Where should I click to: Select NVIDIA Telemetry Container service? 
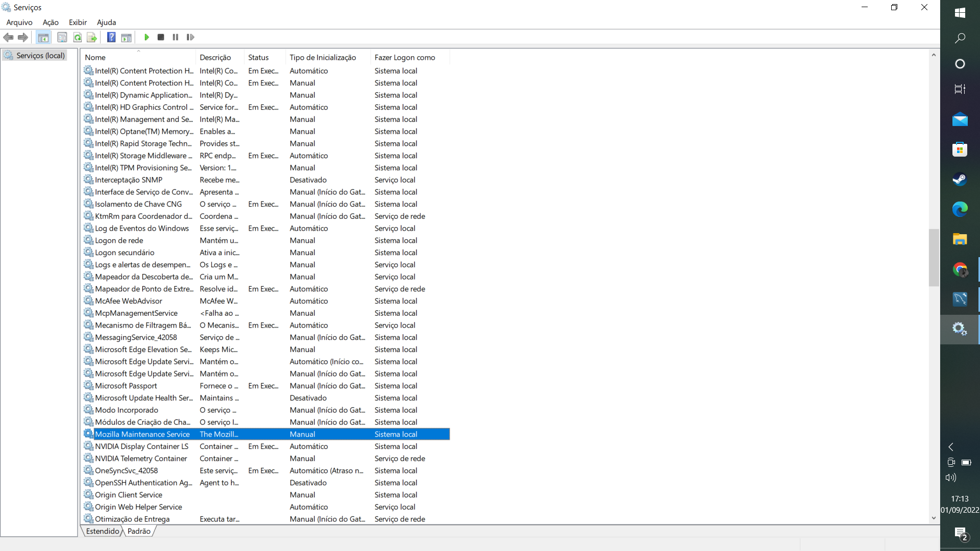(x=266, y=459)
